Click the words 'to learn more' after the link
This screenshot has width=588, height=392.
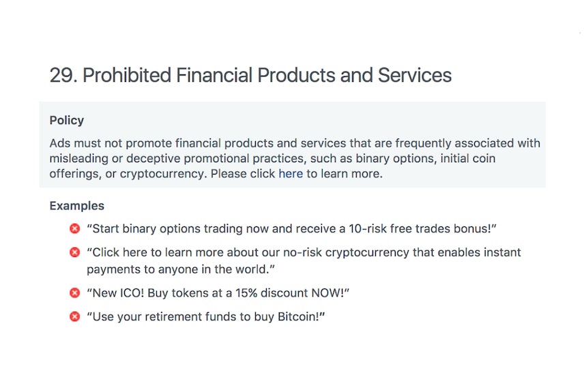point(344,174)
